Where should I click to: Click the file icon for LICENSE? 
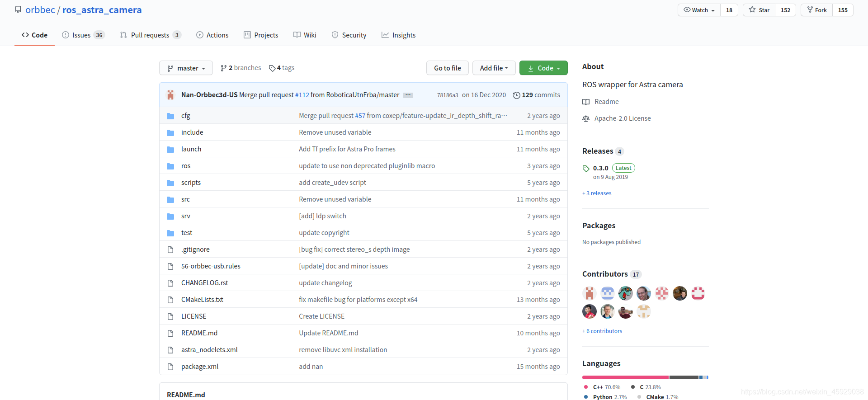(x=170, y=317)
